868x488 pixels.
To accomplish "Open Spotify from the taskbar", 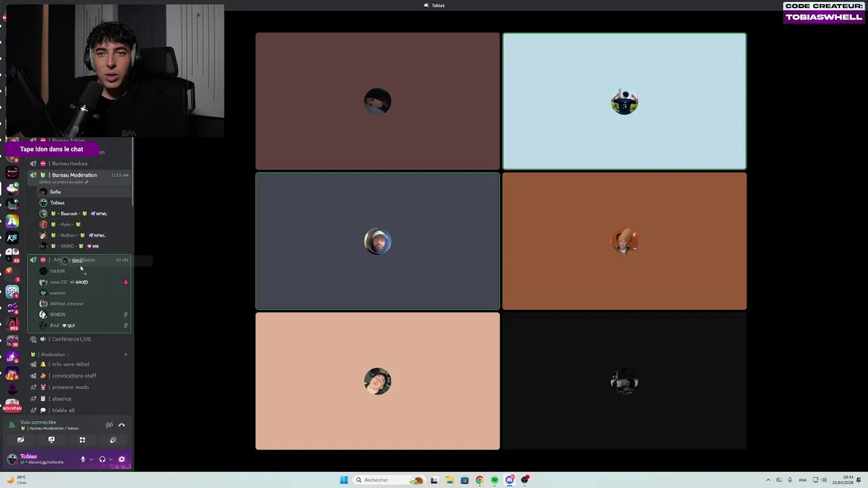I will point(494,480).
